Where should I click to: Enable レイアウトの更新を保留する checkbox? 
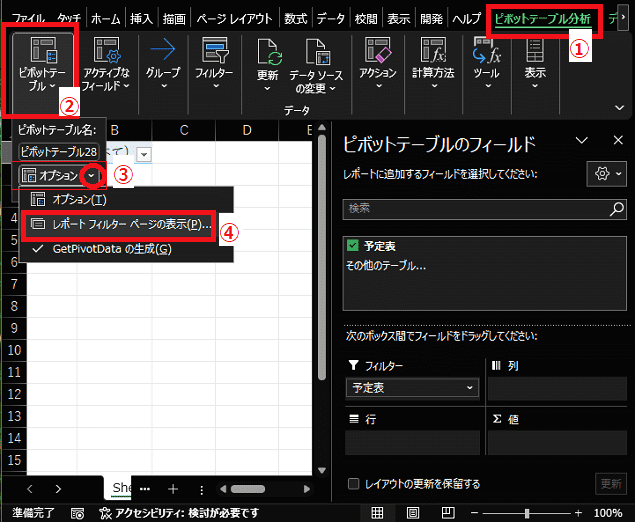coord(352,484)
